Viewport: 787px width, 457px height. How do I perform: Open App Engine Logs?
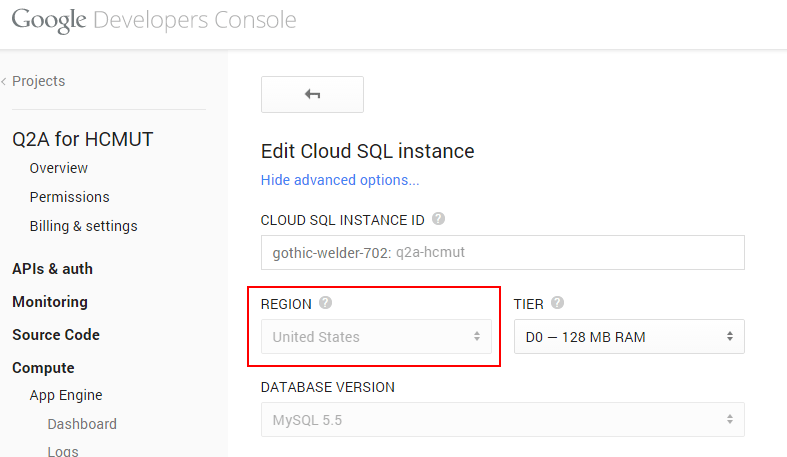pos(63,451)
